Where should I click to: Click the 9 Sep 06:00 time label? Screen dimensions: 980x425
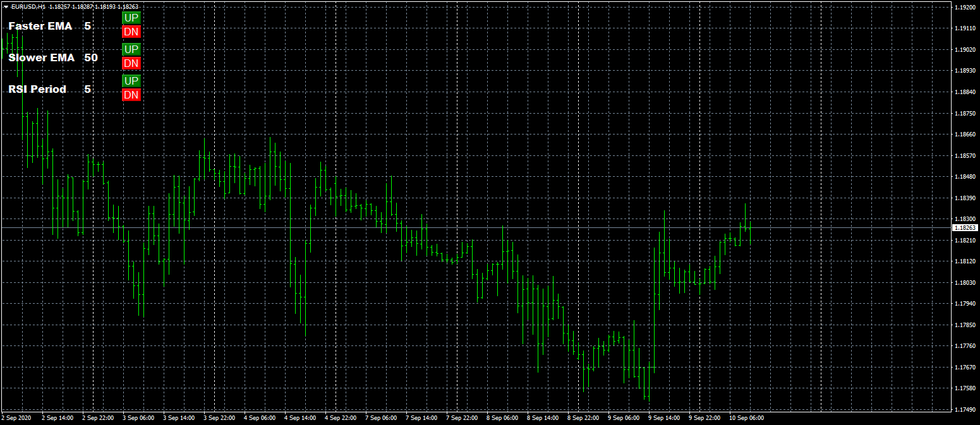coord(623,417)
